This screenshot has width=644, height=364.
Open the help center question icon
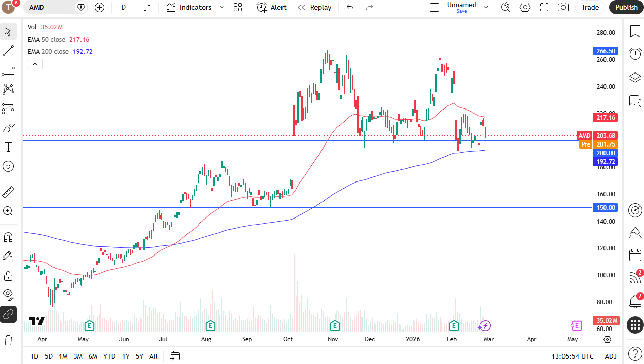tap(635, 353)
